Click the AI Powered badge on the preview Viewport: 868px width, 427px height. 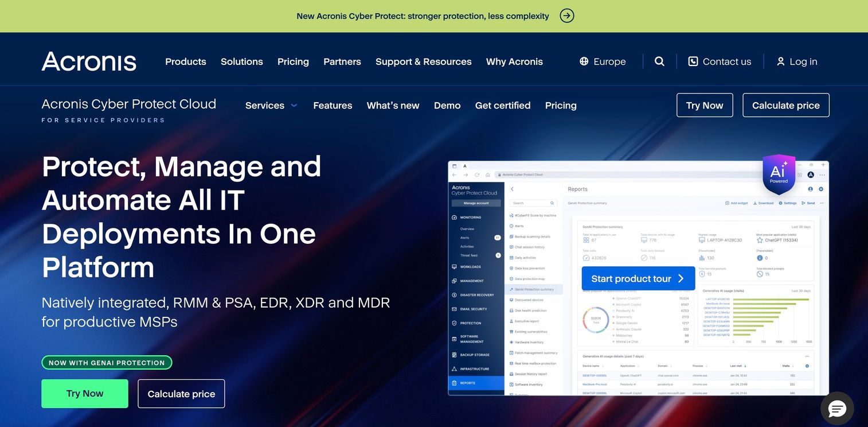pos(779,173)
